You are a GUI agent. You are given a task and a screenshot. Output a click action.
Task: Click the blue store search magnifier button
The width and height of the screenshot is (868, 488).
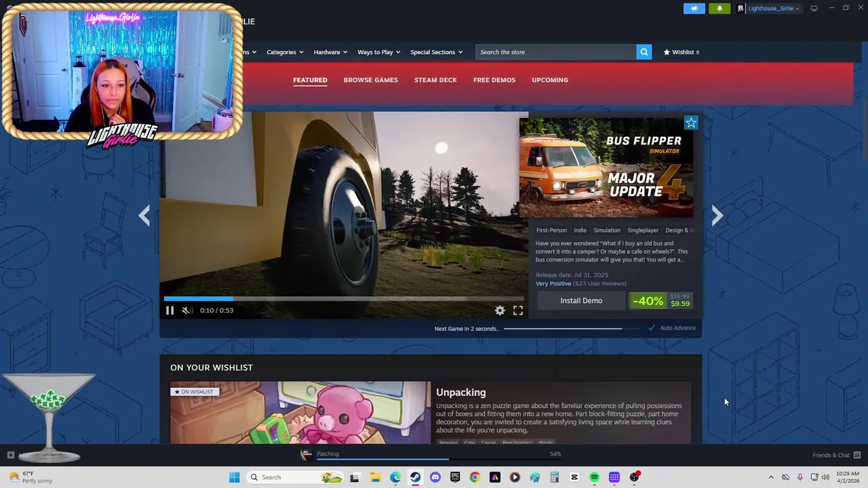[x=644, y=52]
